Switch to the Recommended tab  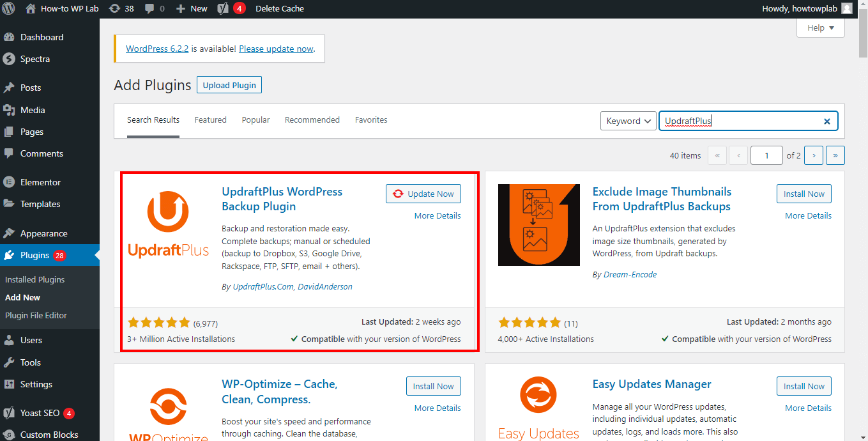click(312, 120)
